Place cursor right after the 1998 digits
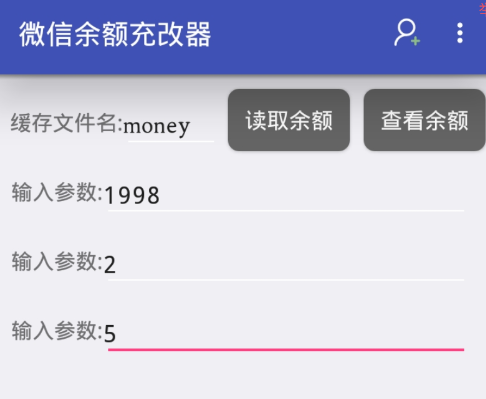486x399 pixels. click(161, 195)
